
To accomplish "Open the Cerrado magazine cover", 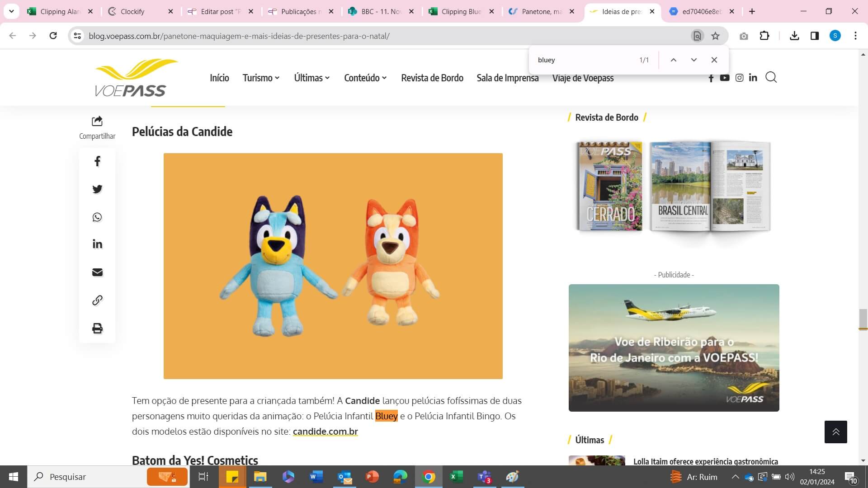I will tap(609, 186).
